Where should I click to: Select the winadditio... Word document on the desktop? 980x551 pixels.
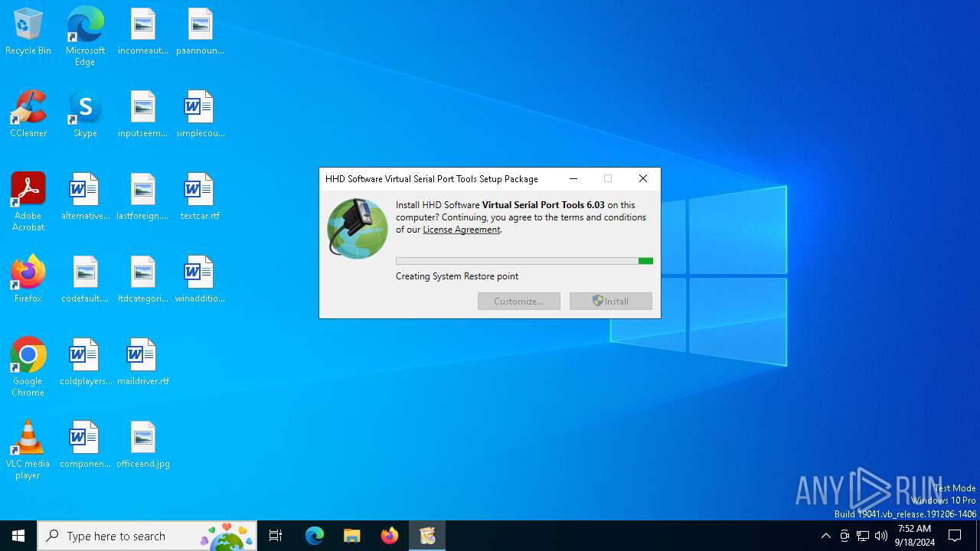click(200, 280)
